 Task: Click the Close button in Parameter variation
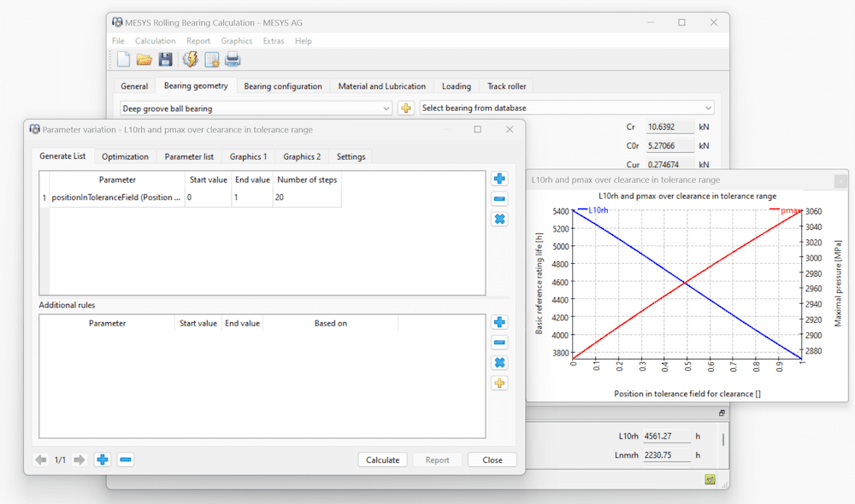492,460
